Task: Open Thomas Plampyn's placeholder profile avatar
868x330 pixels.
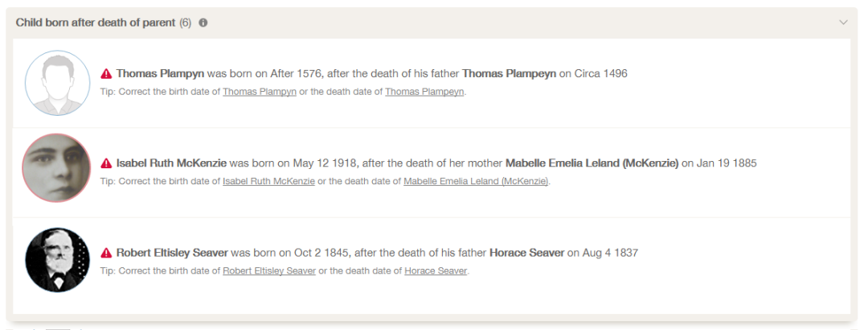Action: (x=57, y=83)
